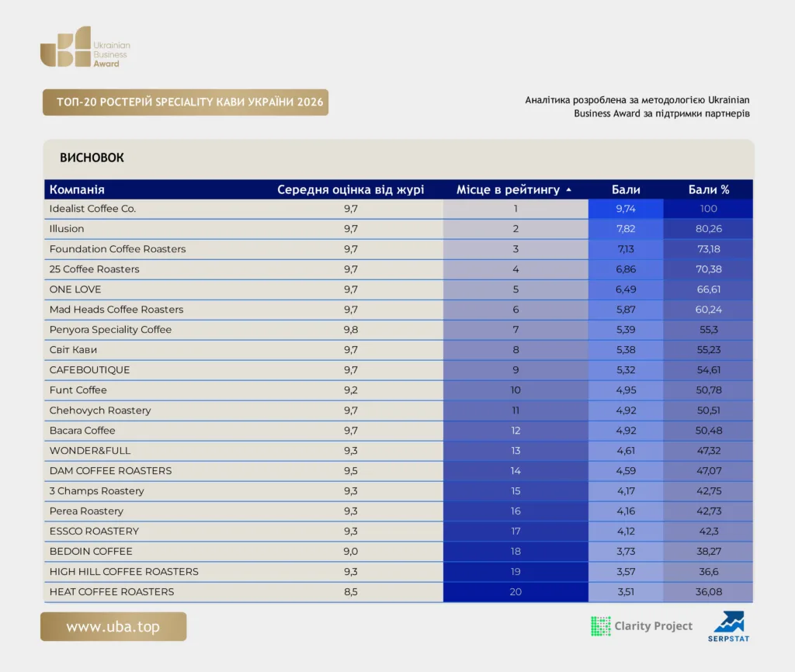
Task: Click the 100 percent score cell
Action: tap(708, 209)
